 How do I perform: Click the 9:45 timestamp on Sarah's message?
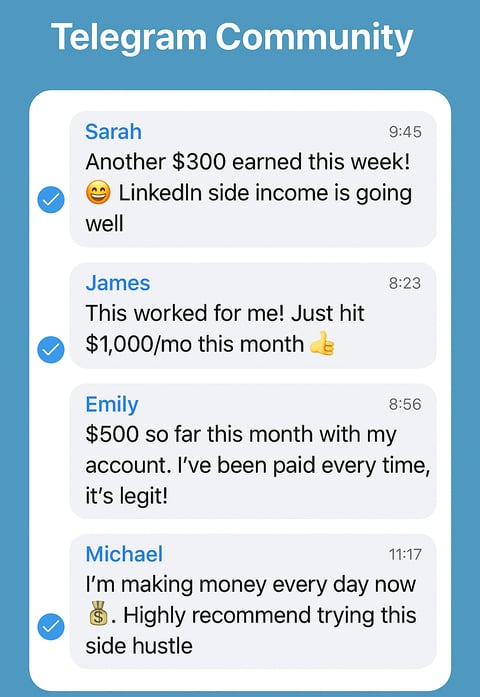405,132
